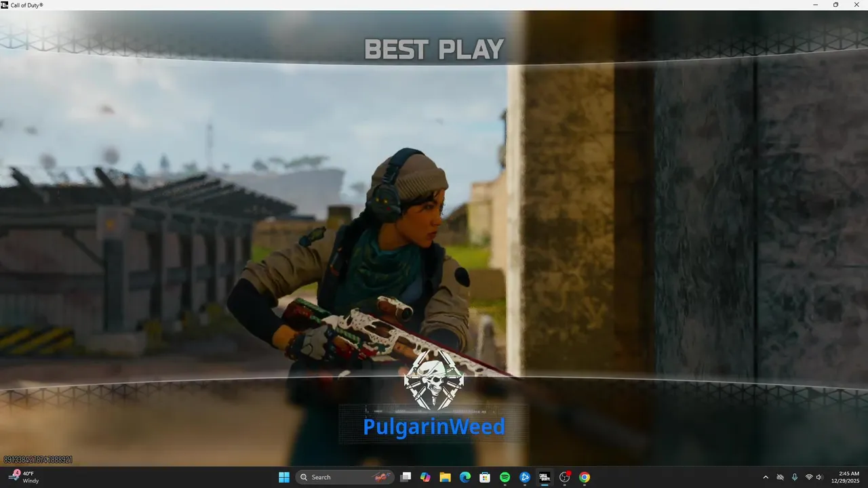Viewport: 868px width, 488px height.
Task: Open the Windows Start menu
Action: 284,477
